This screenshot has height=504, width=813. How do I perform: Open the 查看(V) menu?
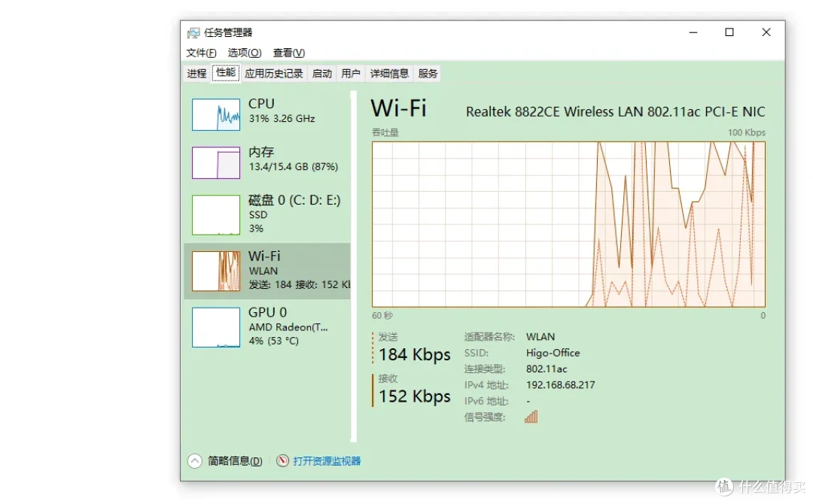click(x=289, y=53)
